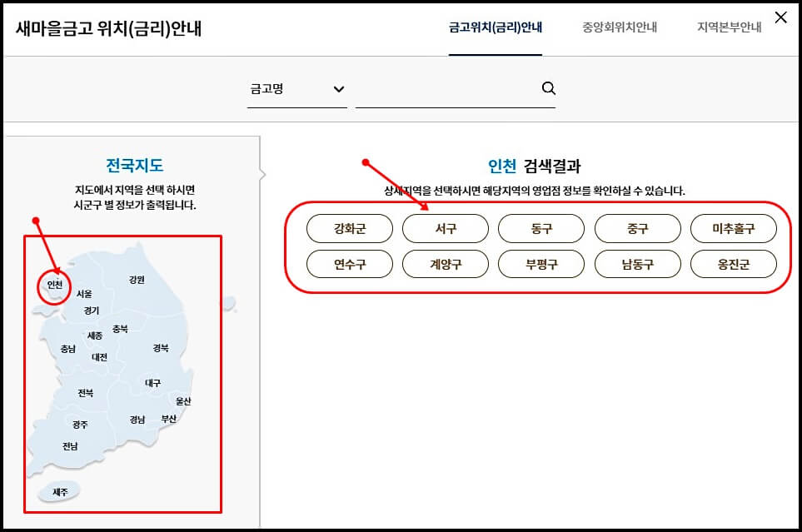This screenshot has height=532, width=802.
Task: Select the 옹진군 district button
Action: point(734,264)
